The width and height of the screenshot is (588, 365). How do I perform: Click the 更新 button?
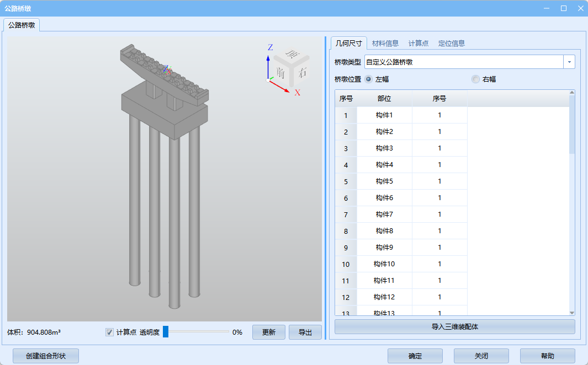[268, 332]
